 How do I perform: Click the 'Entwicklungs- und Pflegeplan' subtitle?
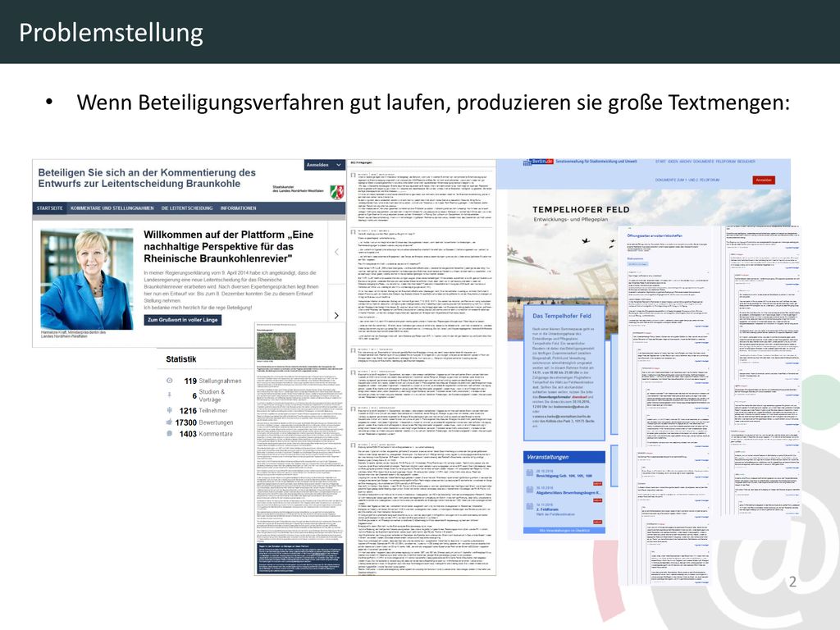click(x=571, y=219)
